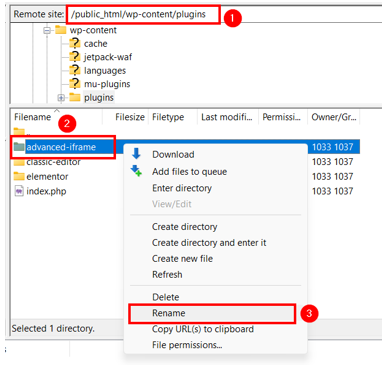Click the index.php file icon

click(19, 191)
